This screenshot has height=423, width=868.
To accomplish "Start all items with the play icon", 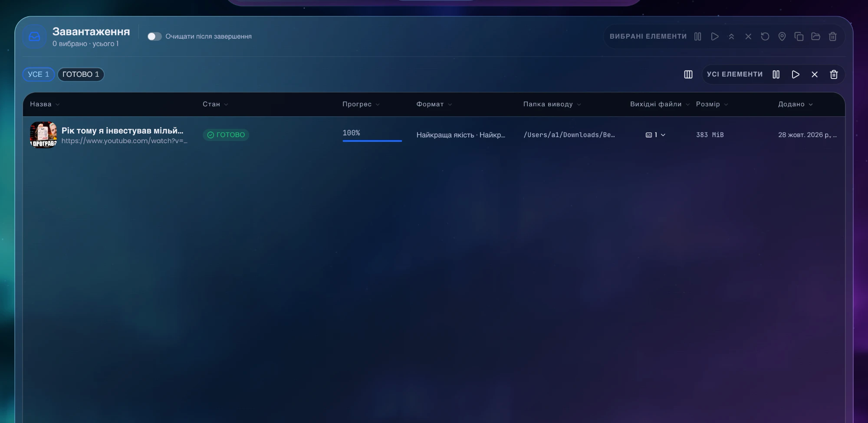I will click(x=796, y=75).
